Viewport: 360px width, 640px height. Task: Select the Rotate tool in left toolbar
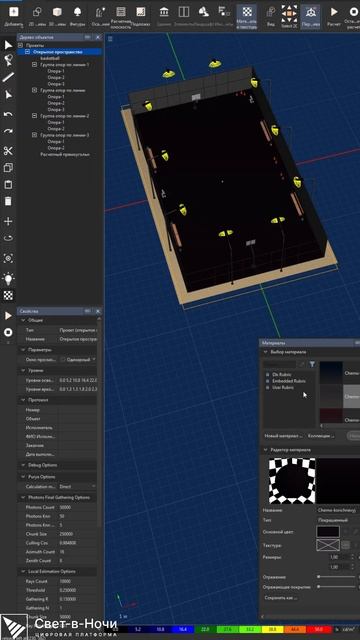click(8, 238)
